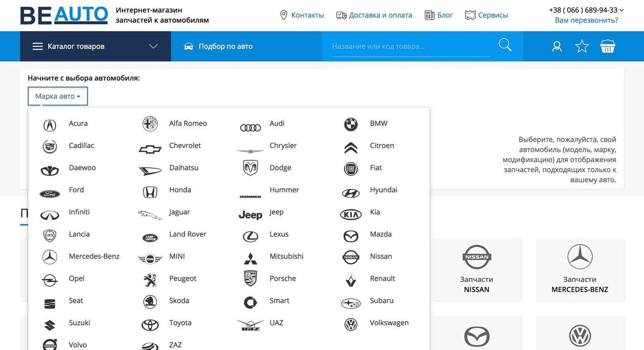Click the Fiat logo icon
This screenshot has width=644, height=350.
351,169
